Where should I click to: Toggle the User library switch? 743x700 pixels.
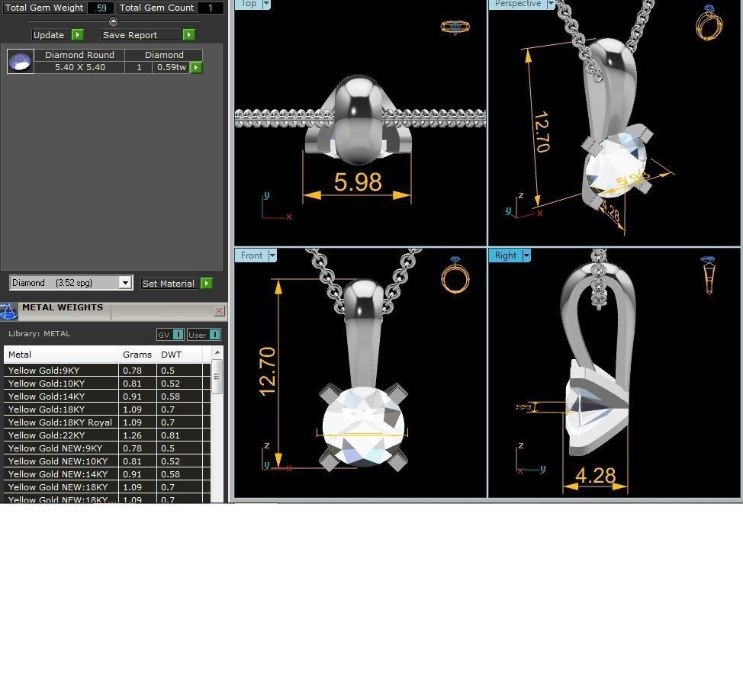(x=214, y=335)
